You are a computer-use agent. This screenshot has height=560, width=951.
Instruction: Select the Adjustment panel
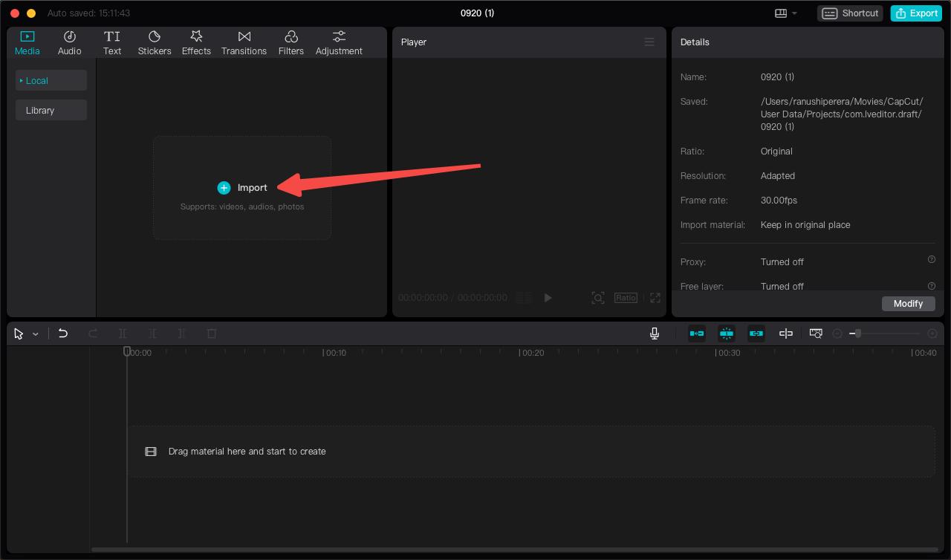(x=339, y=42)
